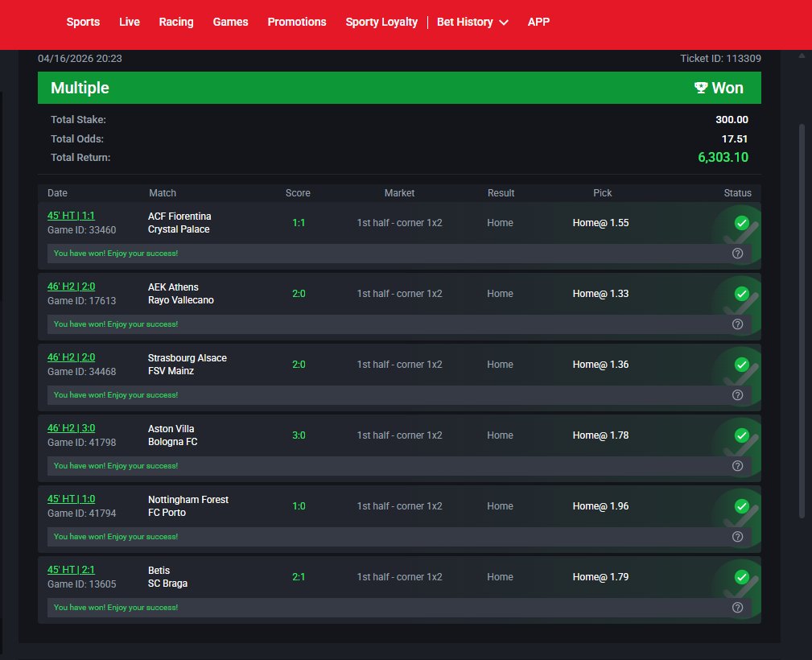Click the SC Braga team name
Screen dimensions: 812x660
click(x=167, y=584)
